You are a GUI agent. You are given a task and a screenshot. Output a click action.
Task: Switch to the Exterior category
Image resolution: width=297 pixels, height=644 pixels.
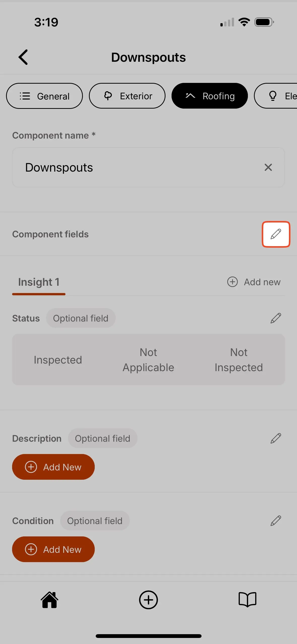tap(127, 96)
